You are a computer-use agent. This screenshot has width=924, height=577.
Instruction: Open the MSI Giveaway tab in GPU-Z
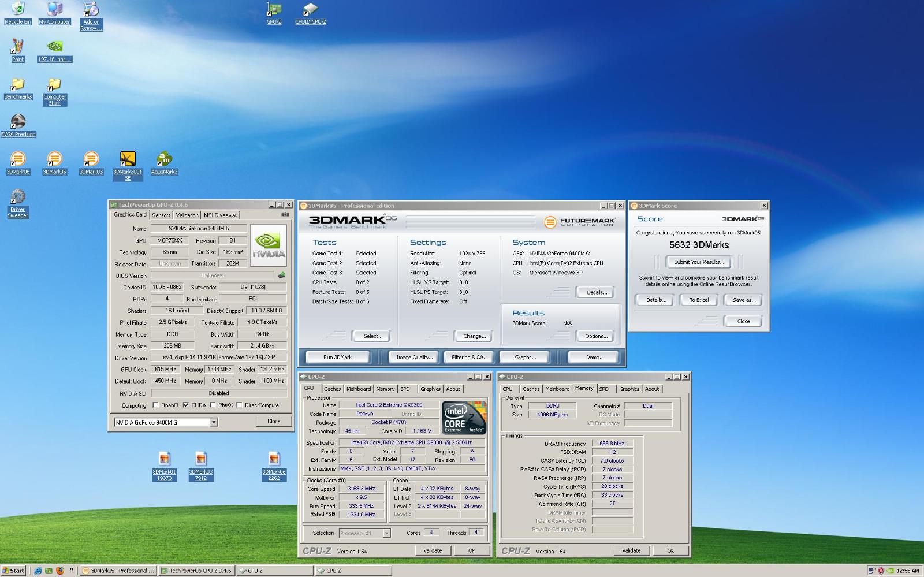pyautogui.click(x=221, y=215)
